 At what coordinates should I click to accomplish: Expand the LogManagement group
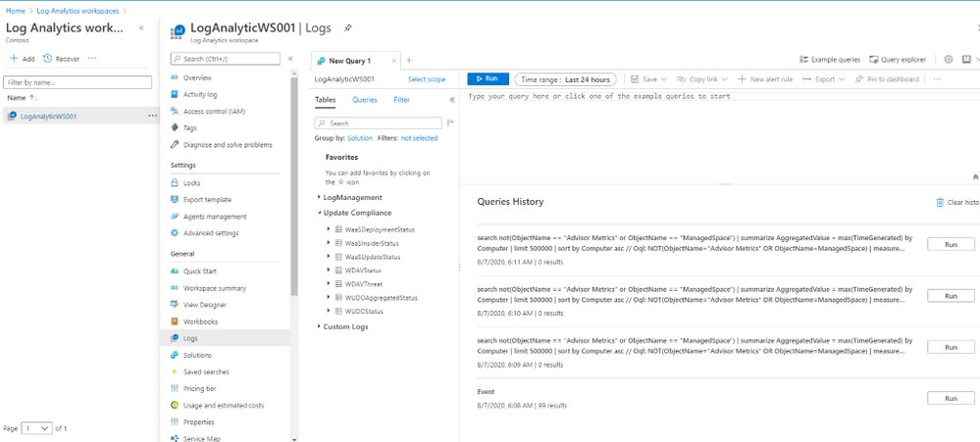click(319, 197)
